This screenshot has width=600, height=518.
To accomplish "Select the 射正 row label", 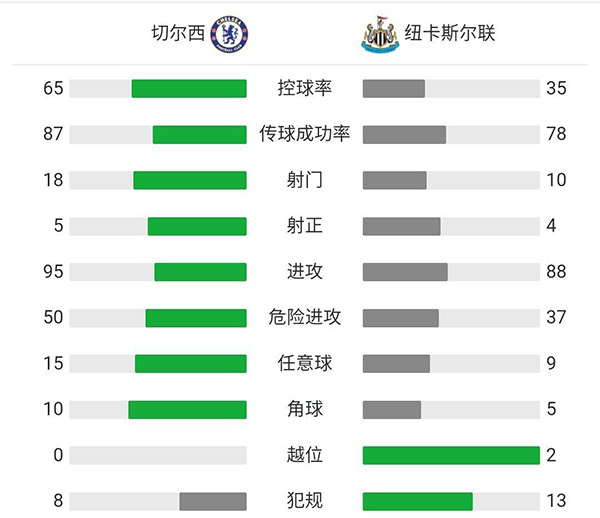I will pos(305,226).
